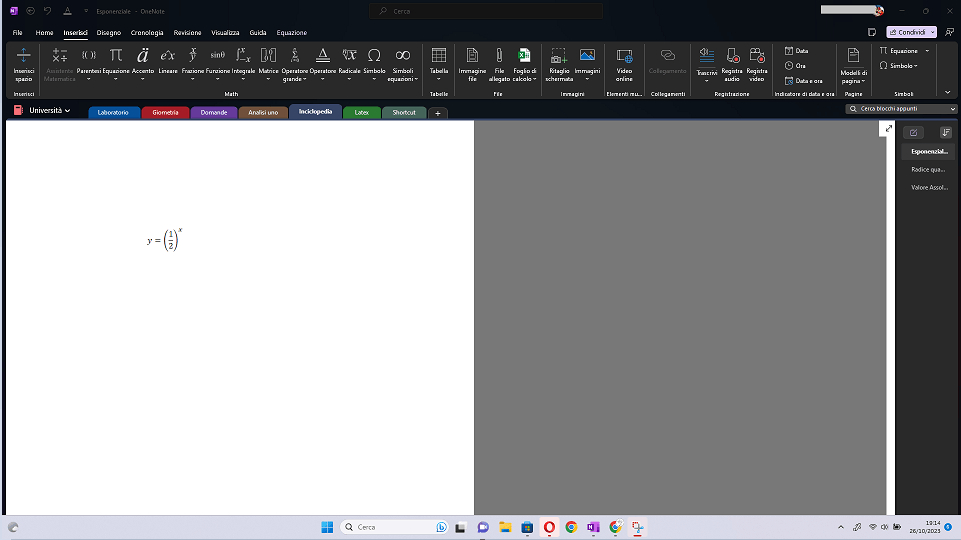The width and height of the screenshot is (961, 540).
Task: Click the equation y=(1/2)^x on page
Action: [165, 239]
